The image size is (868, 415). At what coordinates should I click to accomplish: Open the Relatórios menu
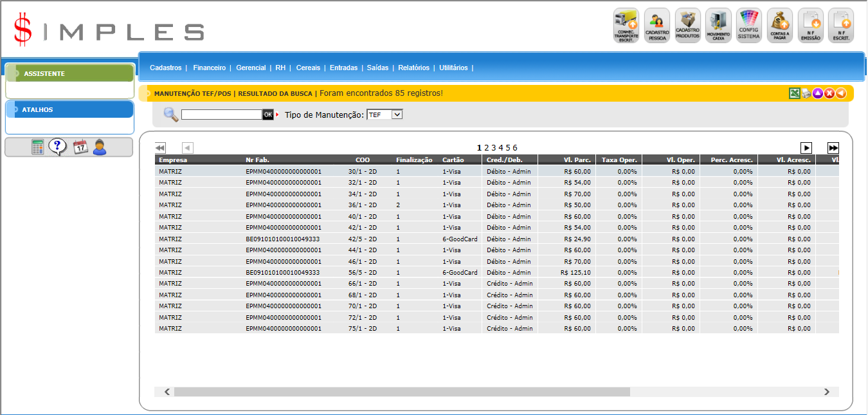pyautogui.click(x=413, y=68)
